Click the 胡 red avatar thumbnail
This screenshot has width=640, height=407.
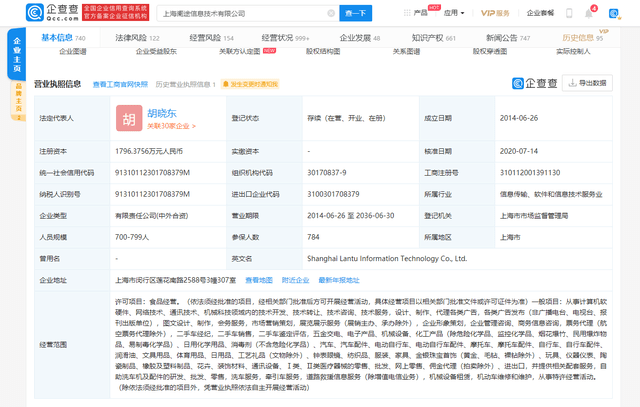point(129,118)
